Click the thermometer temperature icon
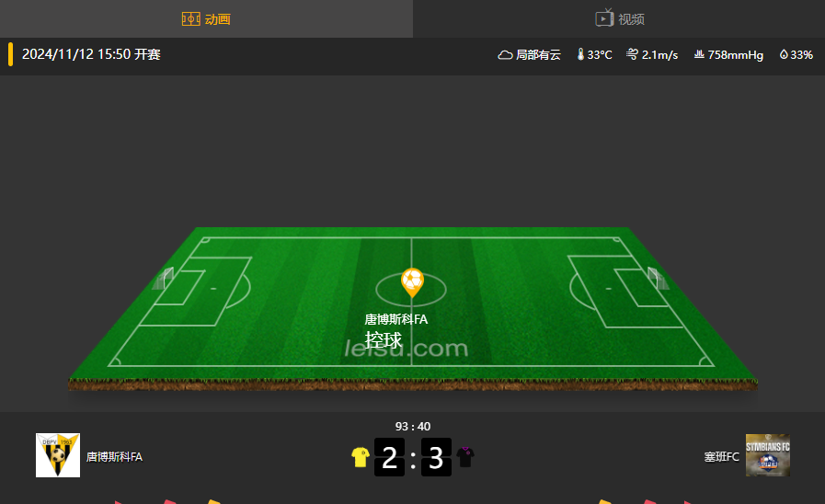This screenshot has width=825, height=504. coord(580,54)
